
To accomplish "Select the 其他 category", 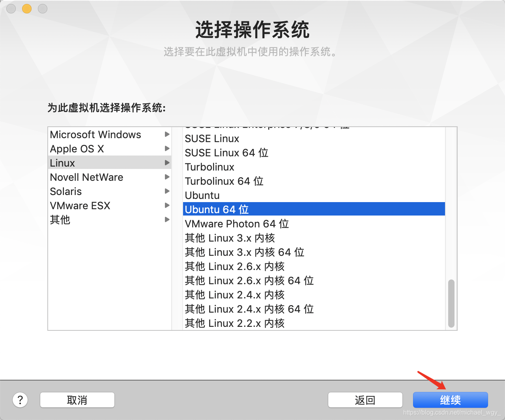I will coord(109,220).
